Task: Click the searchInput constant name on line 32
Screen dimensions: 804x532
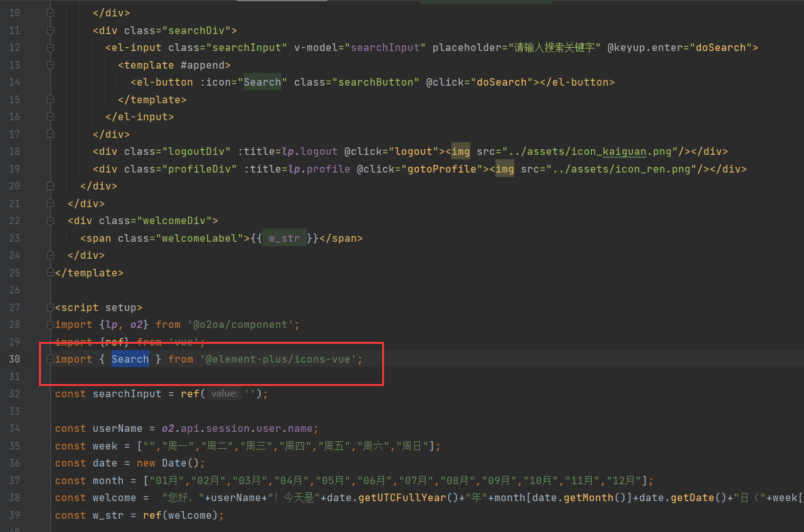Action: pos(127,393)
